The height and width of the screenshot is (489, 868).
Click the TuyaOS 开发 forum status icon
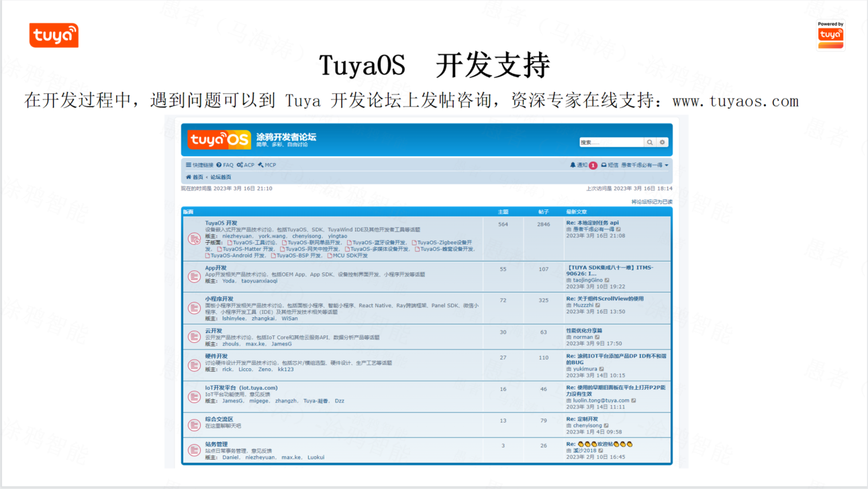click(x=194, y=238)
